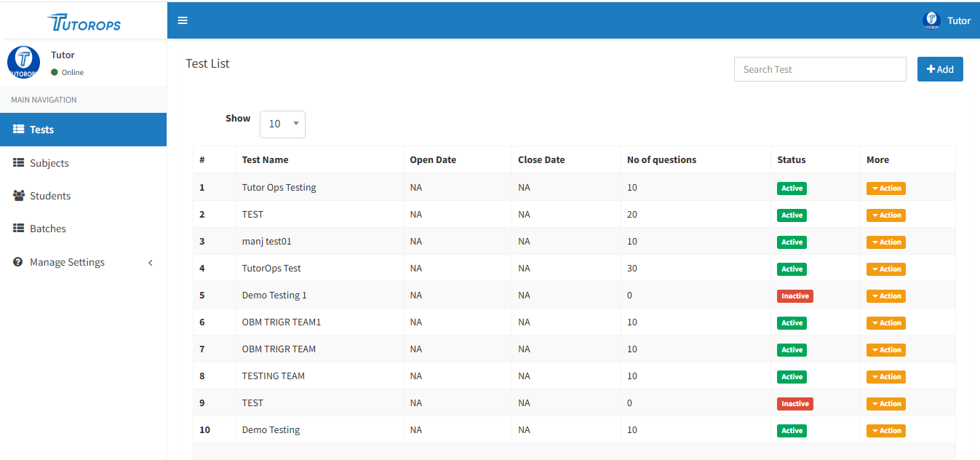Expand Manage Settings using the chevron arrow
The width and height of the screenshot is (980, 460).
(x=151, y=263)
